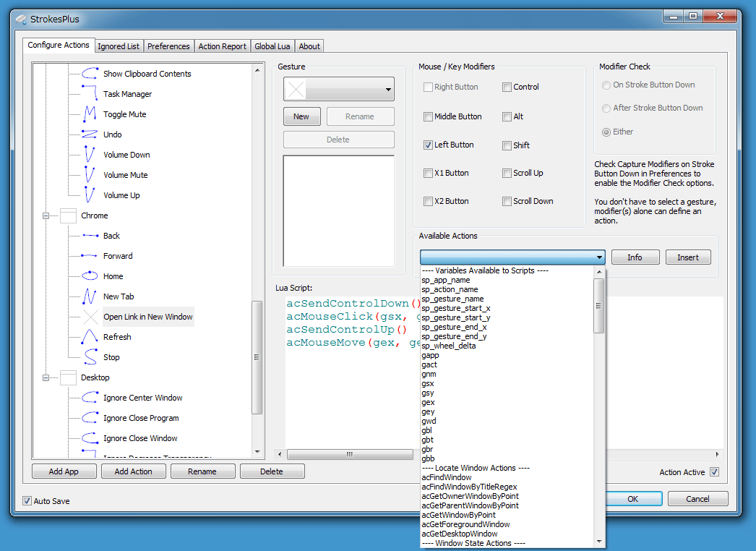Viewport: 756px width, 551px height.
Task: Enable the Shift key modifier
Action: tap(507, 146)
